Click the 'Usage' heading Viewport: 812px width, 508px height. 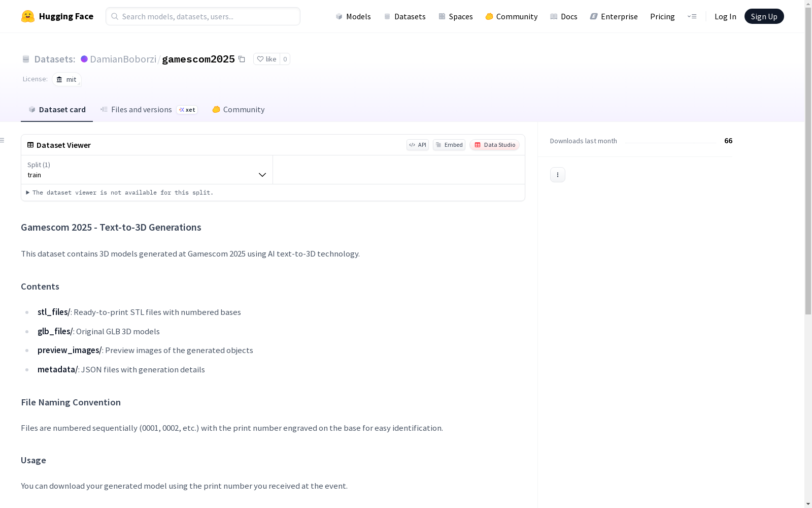(33, 460)
